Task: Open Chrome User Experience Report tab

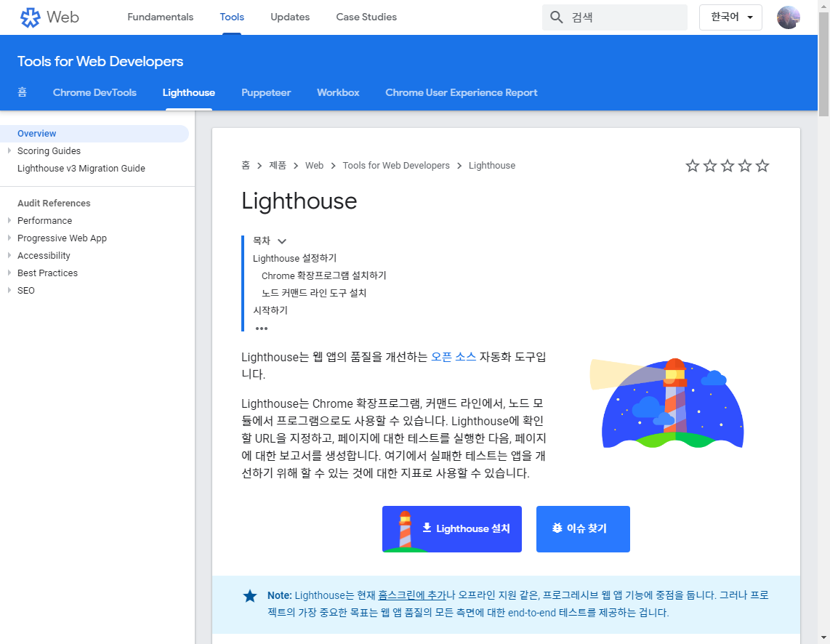Action: 461,92
